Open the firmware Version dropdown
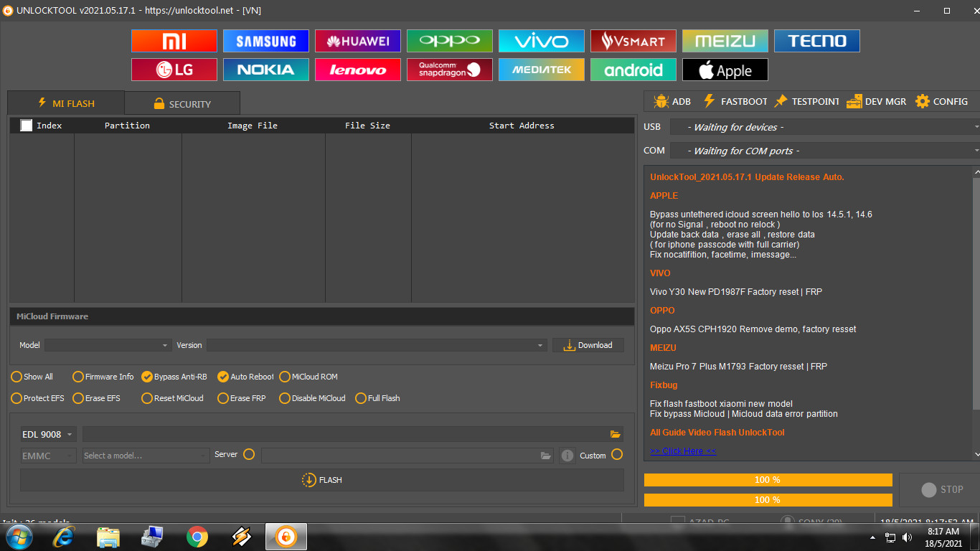 click(377, 345)
